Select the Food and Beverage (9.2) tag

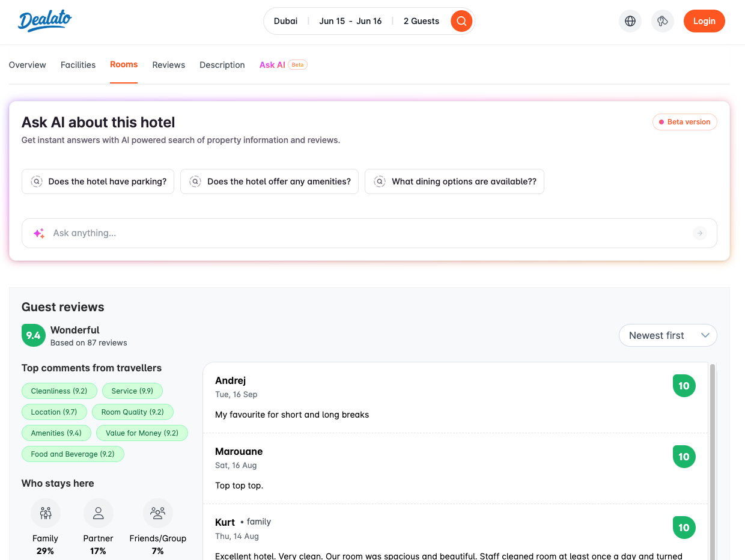click(x=73, y=454)
